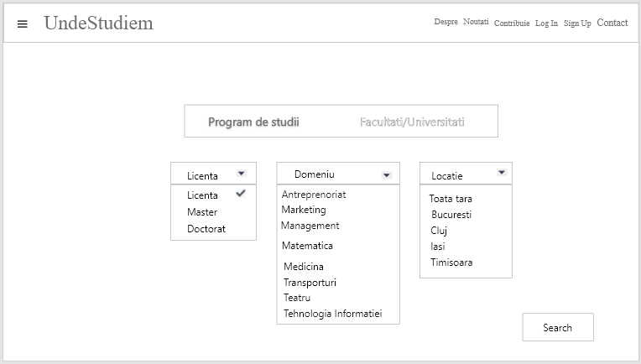This screenshot has height=364, width=641.
Task: Click the UndeStudiem site logo
Action: tap(98, 23)
